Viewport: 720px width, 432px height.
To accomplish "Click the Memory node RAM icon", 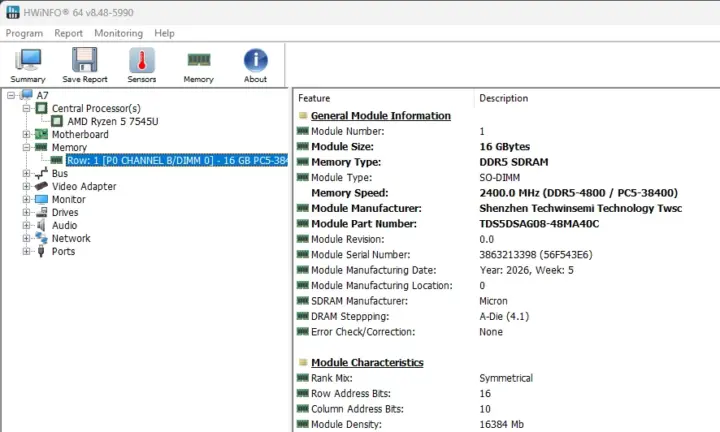I will [x=41, y=147].
